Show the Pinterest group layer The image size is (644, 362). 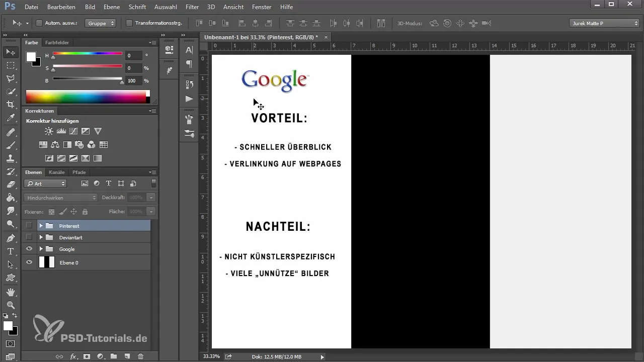[29, 226]
